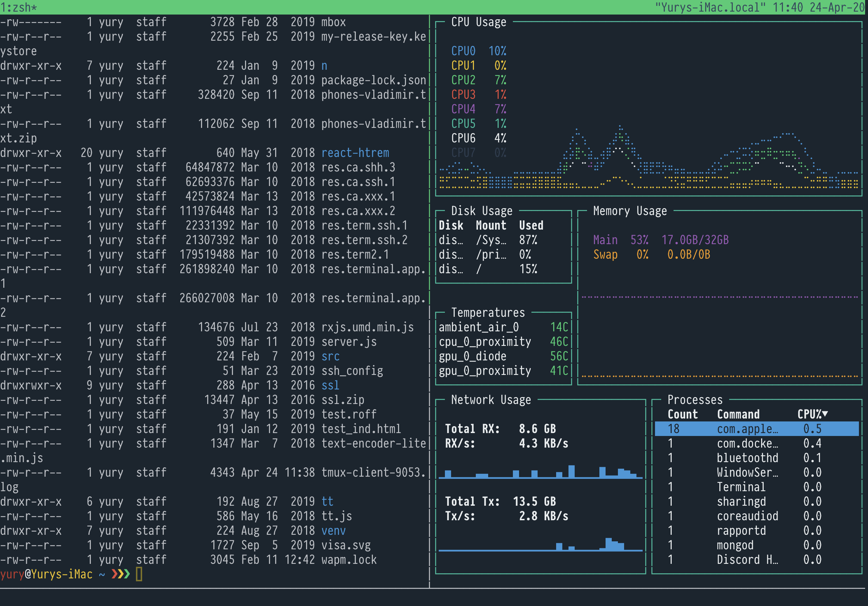Click the Used column header
Image resolution: width=868 pixels, height=606 pixels.
coord(531,226)
